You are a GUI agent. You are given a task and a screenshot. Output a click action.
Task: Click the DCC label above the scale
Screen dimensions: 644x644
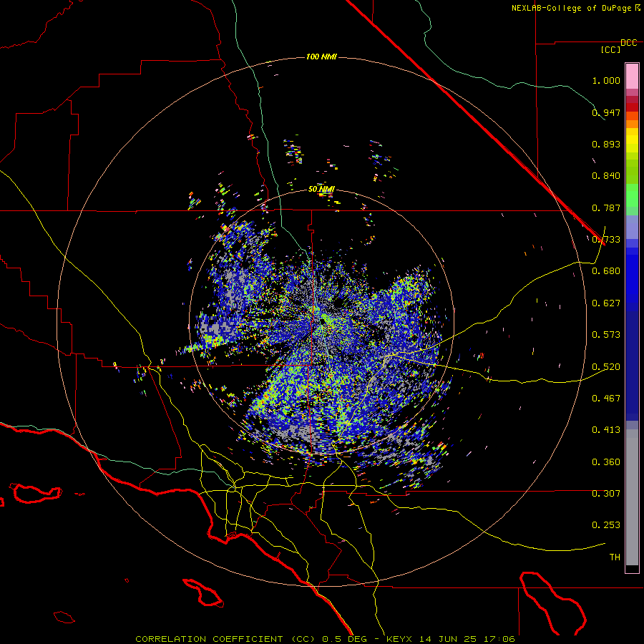(x=629, y=43)
